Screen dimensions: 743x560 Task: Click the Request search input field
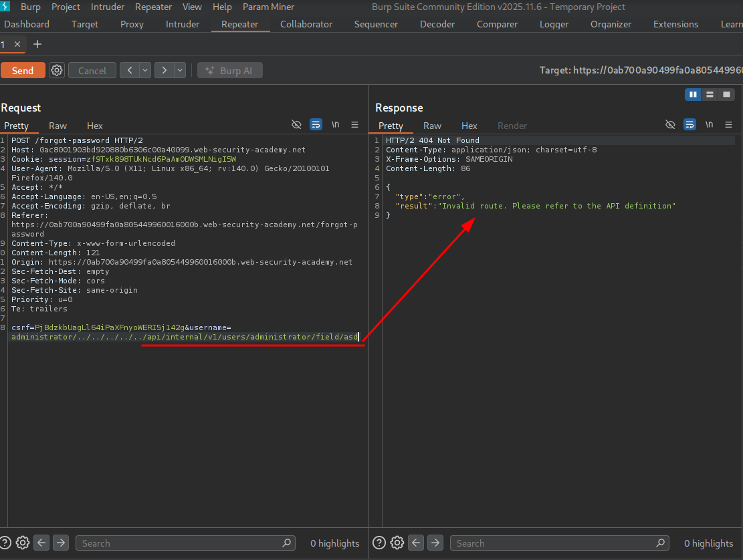[185, 543]
